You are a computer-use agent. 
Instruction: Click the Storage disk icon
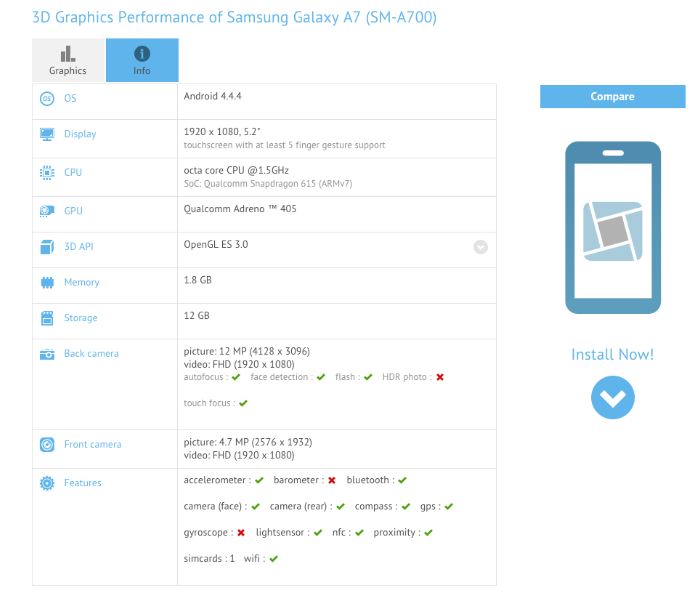pos(46,318)
